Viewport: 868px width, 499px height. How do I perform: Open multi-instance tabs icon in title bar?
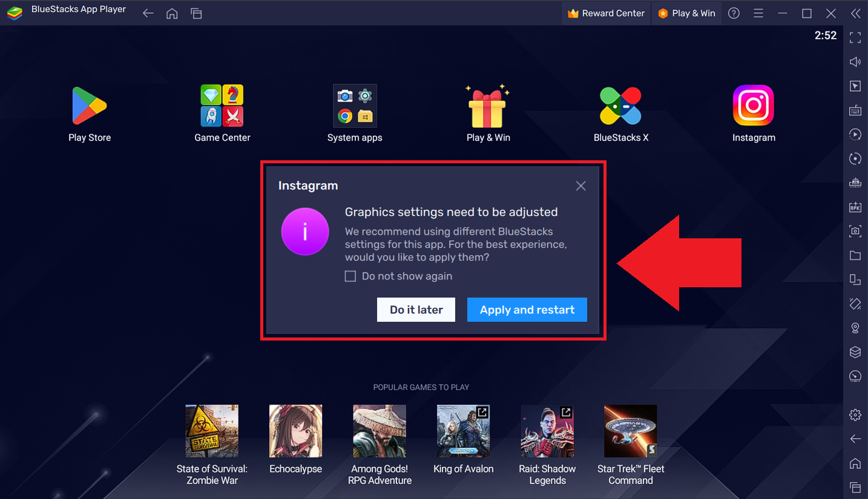point(196,13)
